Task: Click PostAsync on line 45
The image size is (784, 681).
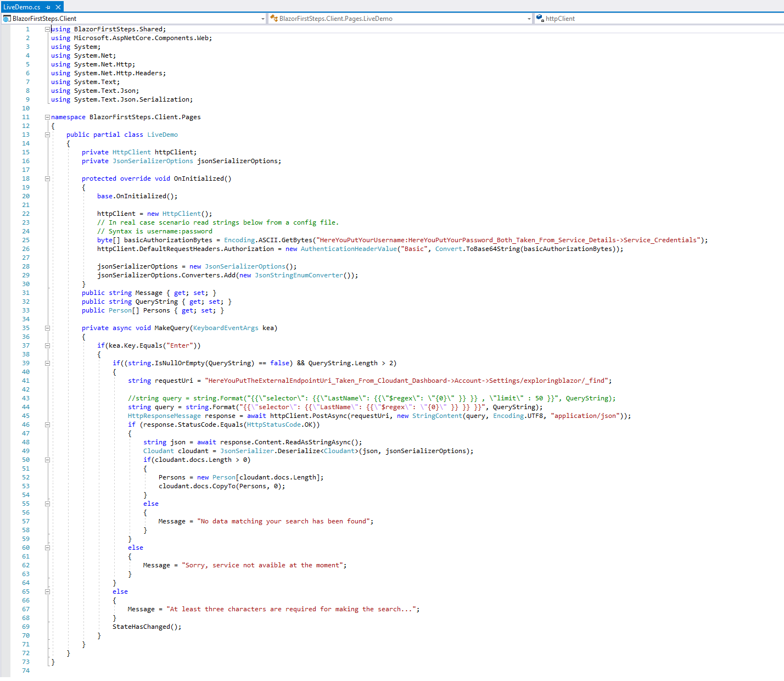Action: [329, 416]
